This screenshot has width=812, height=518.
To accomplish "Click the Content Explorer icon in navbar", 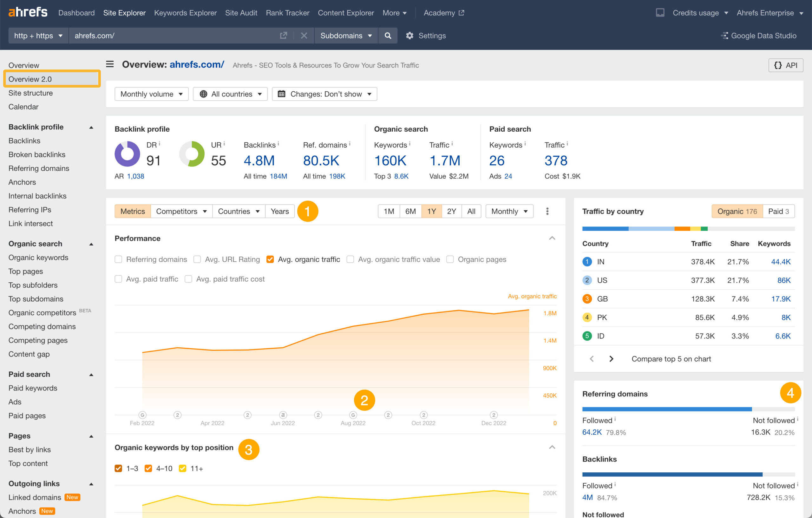I will click(345, 12).
